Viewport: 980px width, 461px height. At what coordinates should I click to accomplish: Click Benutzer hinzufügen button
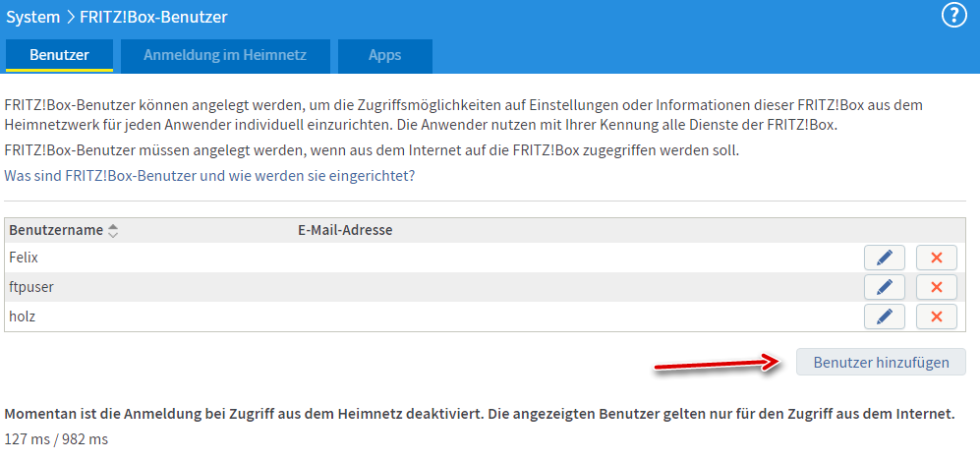(881, 363)
